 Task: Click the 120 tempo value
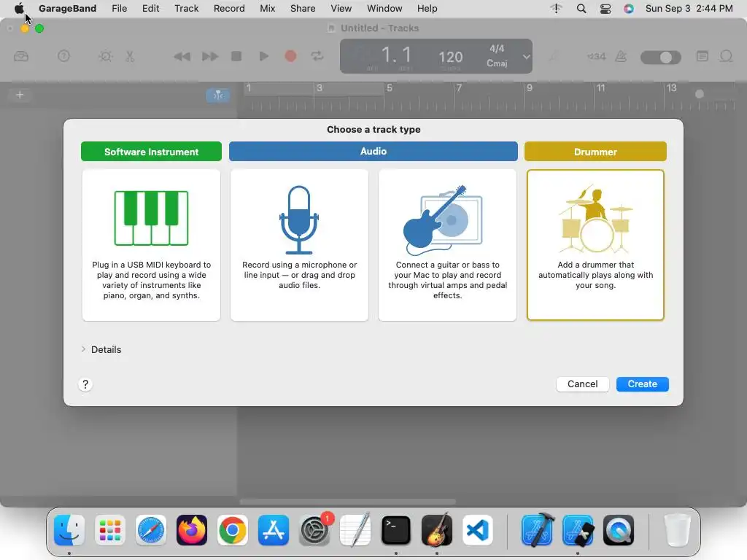[x=450, y=57]
